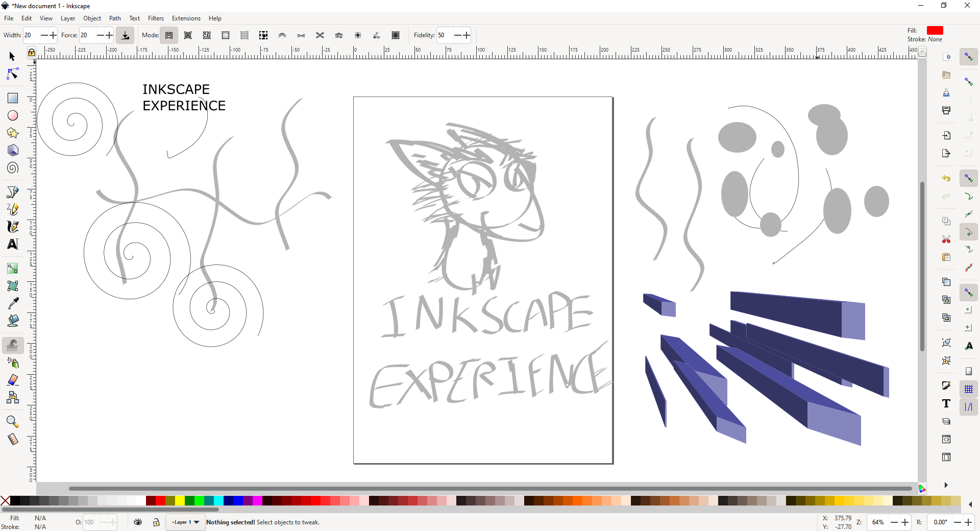This screenshot has width=980, height=531.
Task: Toggle snap to guides
Action: point(968,407)
